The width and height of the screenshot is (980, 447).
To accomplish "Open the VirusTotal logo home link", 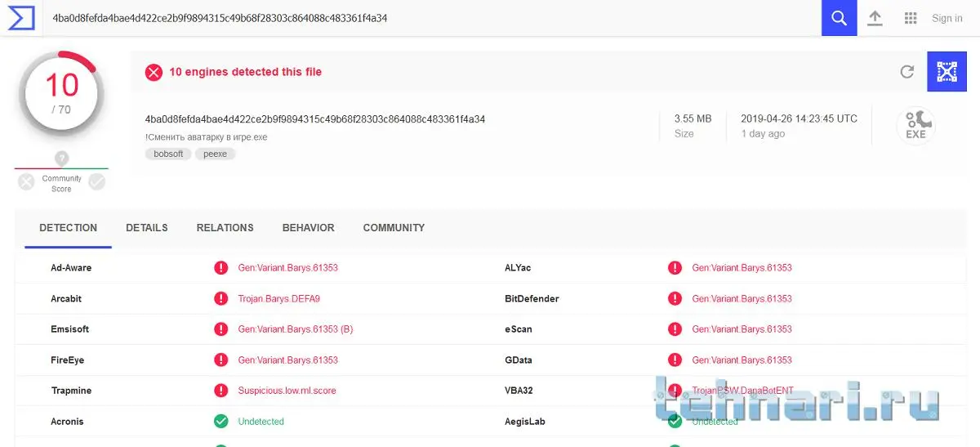I will (x=21, y=17).
